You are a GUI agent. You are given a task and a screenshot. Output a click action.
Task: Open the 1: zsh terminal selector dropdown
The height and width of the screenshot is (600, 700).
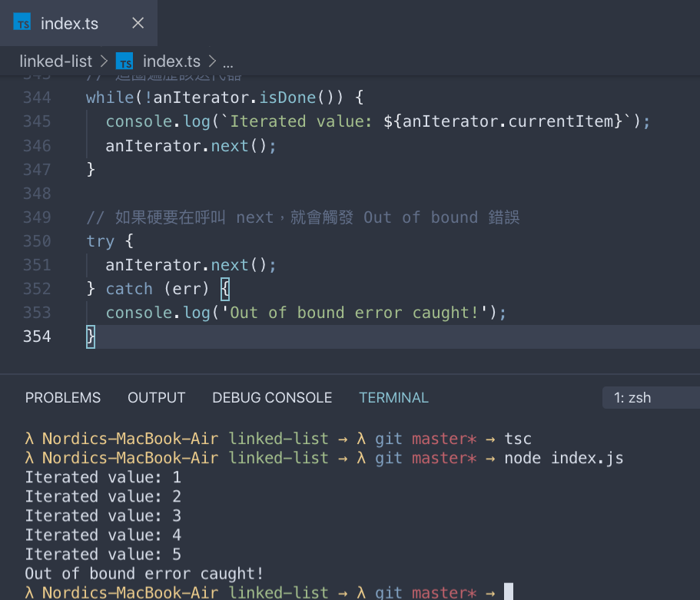[651, 397]
